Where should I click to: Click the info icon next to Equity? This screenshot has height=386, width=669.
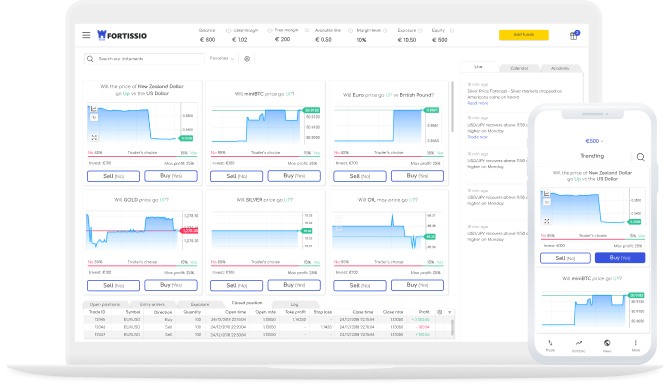tap(452, 31)
